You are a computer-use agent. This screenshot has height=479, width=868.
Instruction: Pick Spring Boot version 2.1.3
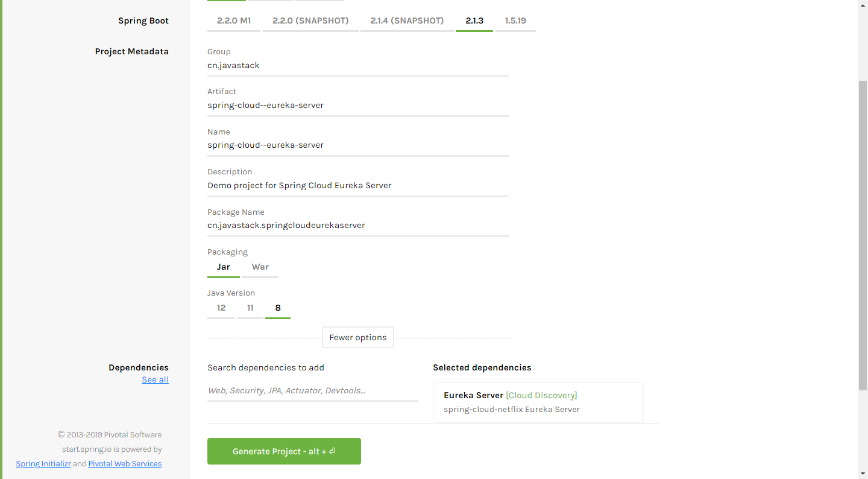[474, 21]
